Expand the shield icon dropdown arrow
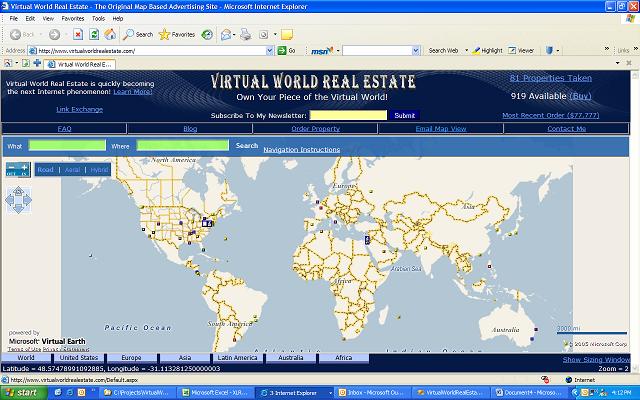Viewport: 640px width, 400px height. (x=558, y=51)
